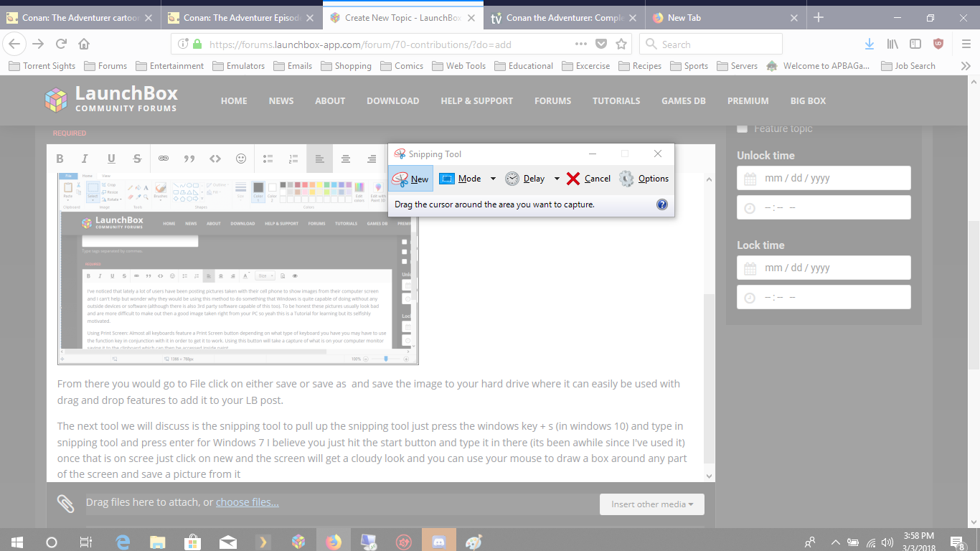Toggle strikethrough formatting in the forum editor
The height and width of the screenshot is (551, 980).
click(137, 159)
